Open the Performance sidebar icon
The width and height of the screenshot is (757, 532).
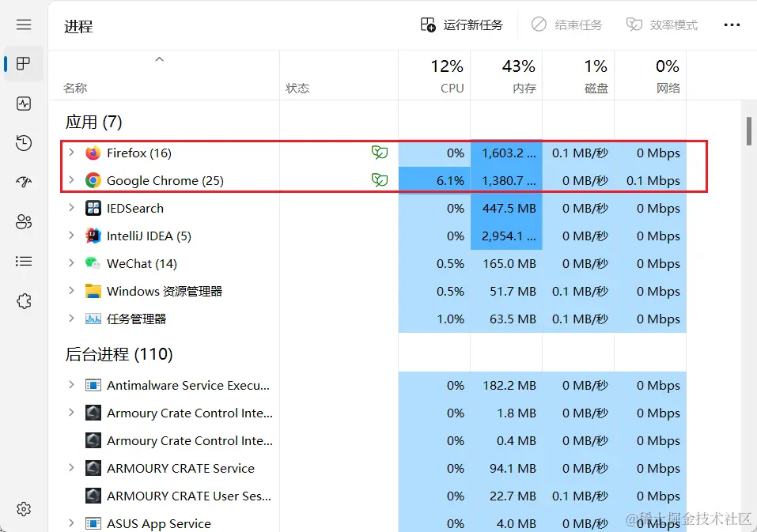tap(24, 104)
